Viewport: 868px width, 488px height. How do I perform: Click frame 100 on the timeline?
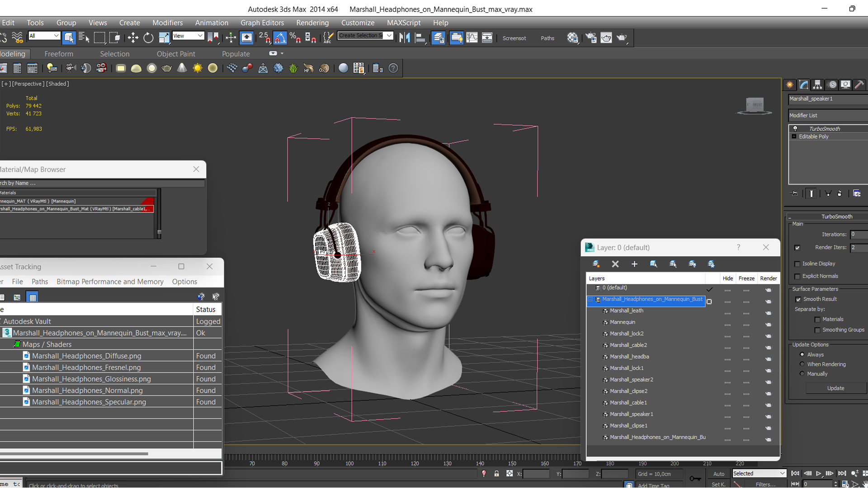(x=349, y=463)
